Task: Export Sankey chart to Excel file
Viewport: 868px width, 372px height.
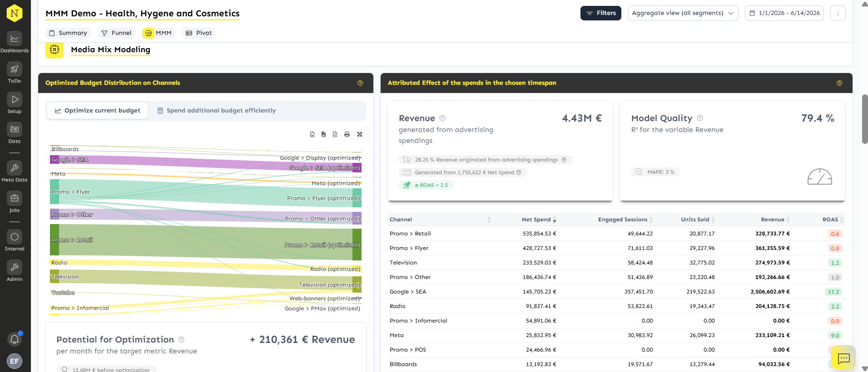Action: (335, 134)
